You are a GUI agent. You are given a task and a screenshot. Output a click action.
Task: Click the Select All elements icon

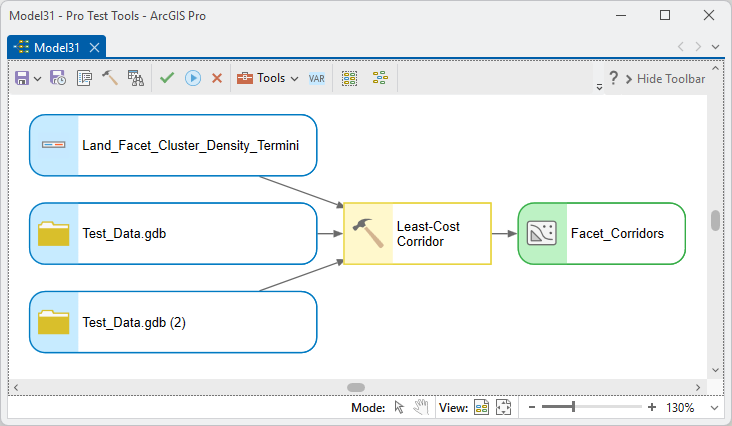coord(349,78)
